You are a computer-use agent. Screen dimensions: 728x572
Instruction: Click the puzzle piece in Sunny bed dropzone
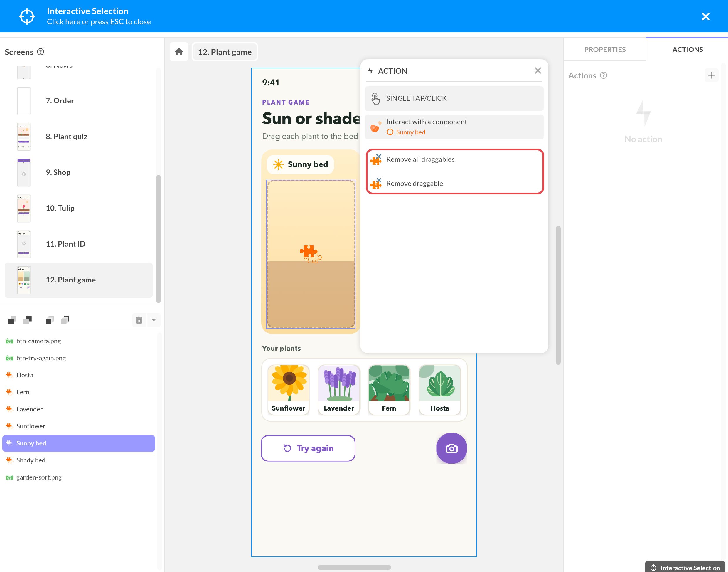(x=310, y=254)
